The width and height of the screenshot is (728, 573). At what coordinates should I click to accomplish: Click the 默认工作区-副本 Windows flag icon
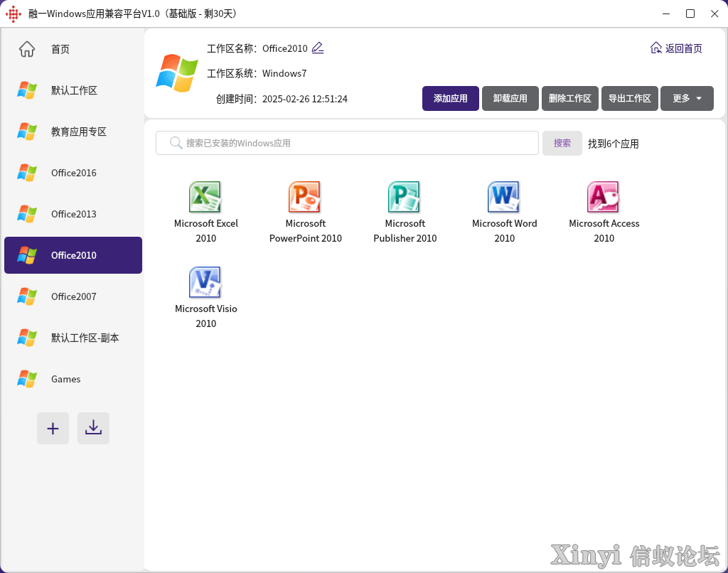point(27,338)
